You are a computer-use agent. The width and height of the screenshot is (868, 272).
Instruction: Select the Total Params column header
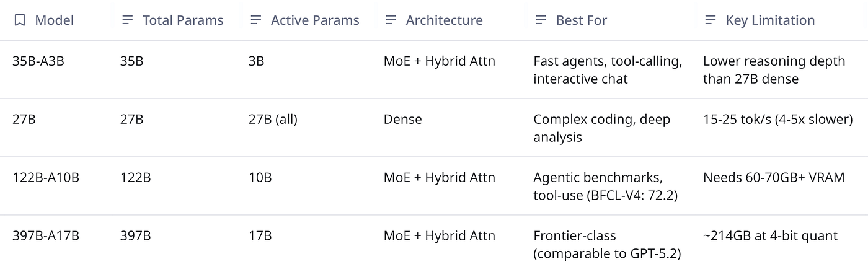(183, 20)
